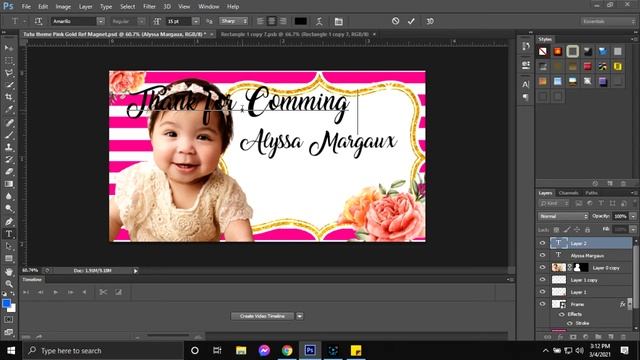This screenshot has width=640, height=360.
Task: Select the Rectangular Marquee tool
Action: pyautogui.click(x=9, y=60)
